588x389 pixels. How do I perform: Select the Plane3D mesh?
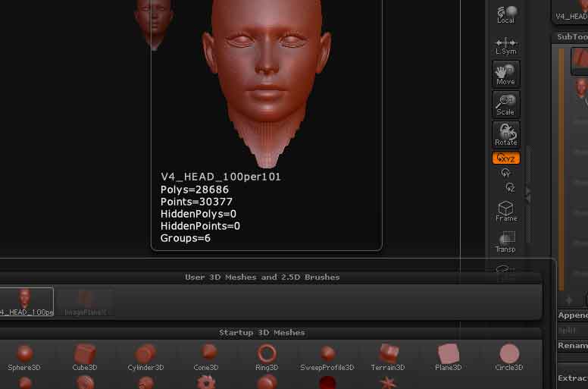point(449,357)
